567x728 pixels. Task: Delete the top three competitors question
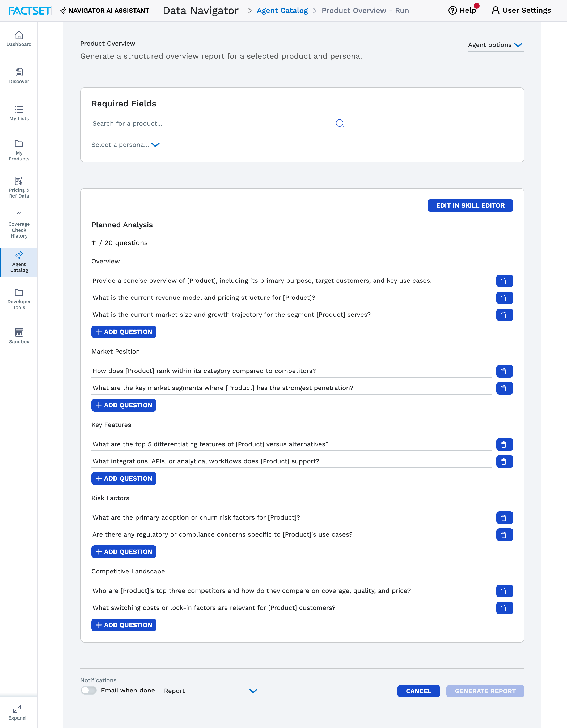click(x=504, y=591)
